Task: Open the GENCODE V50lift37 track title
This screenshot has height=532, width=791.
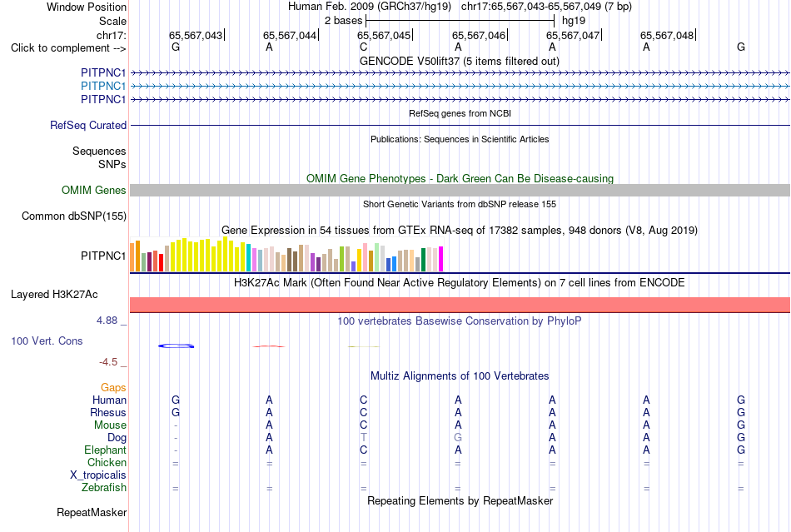Action: tap(459, 61)
